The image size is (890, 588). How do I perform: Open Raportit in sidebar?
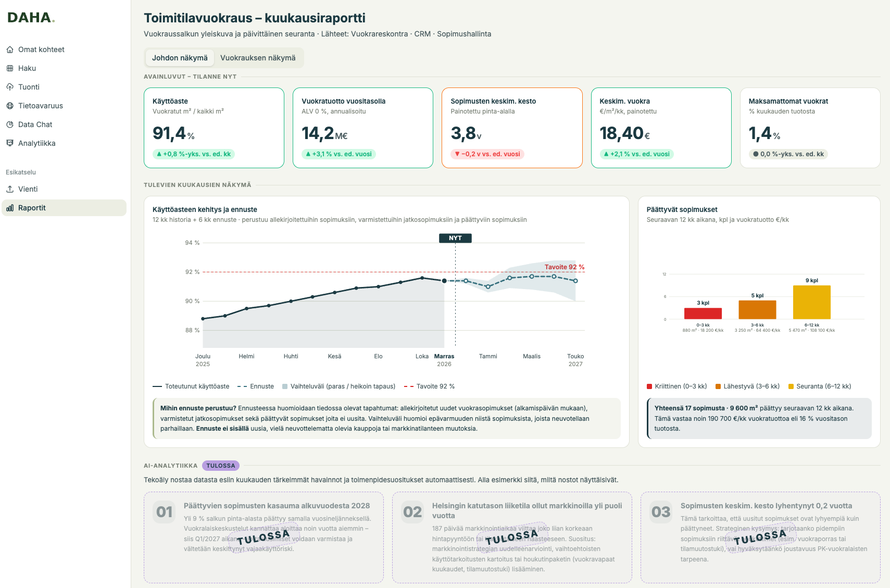point(64,208)
